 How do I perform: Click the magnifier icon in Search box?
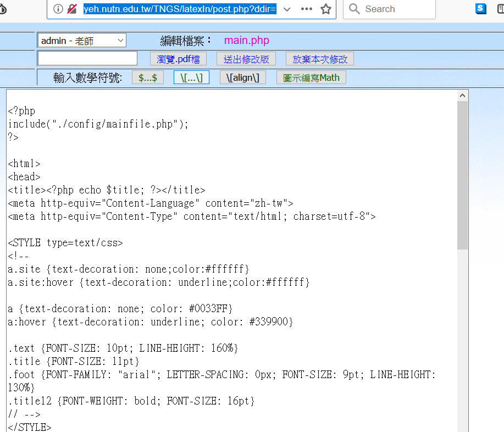coord(354,9)
